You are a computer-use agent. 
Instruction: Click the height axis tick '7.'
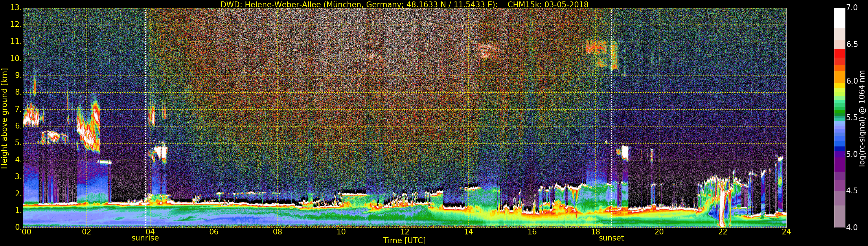[x=18, y=109]
